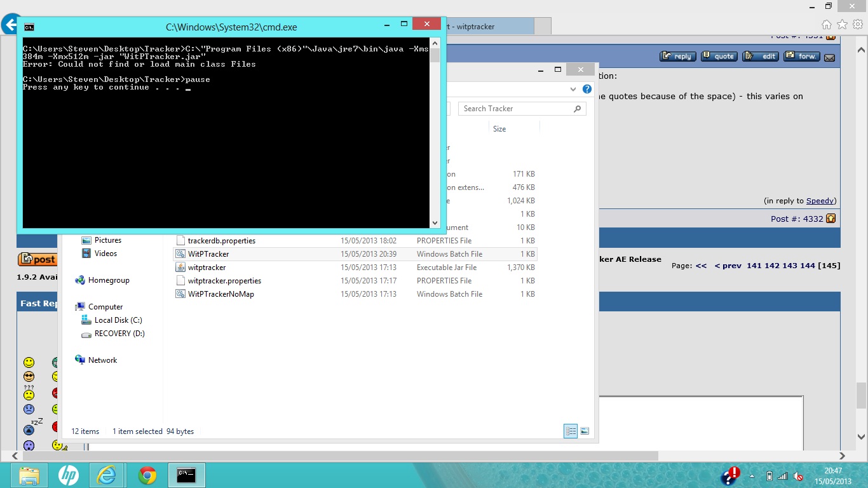The width and height of the screenshot is (868, 488).
Task: Go to forum page 144
Action: (x=807, y=266)
